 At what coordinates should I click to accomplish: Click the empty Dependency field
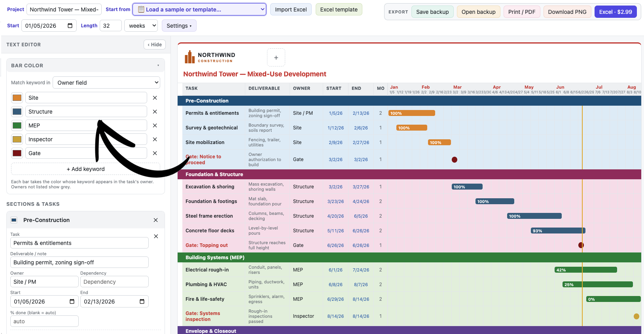[x=114, y=282]
